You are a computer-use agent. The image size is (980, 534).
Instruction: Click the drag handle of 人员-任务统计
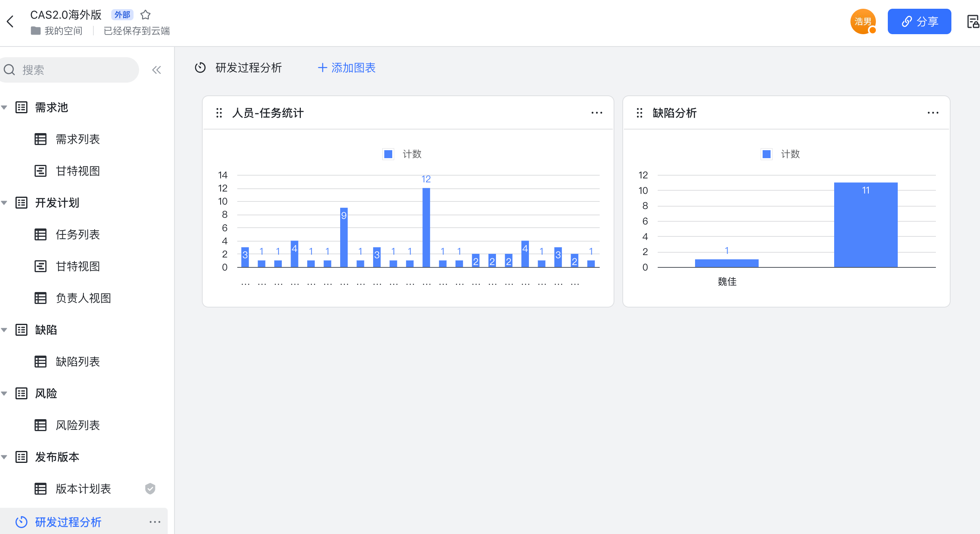pos(219,113)
